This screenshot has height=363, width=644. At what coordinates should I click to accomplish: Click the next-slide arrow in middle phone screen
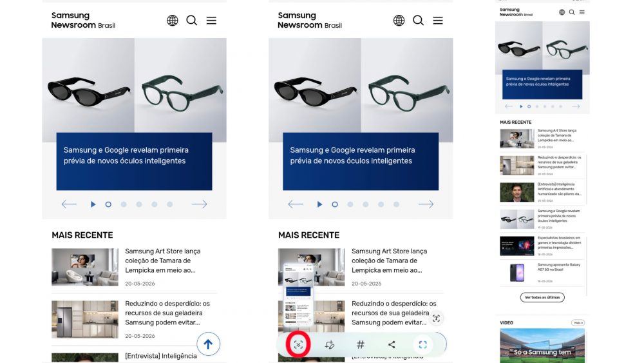tap(426, 204)
